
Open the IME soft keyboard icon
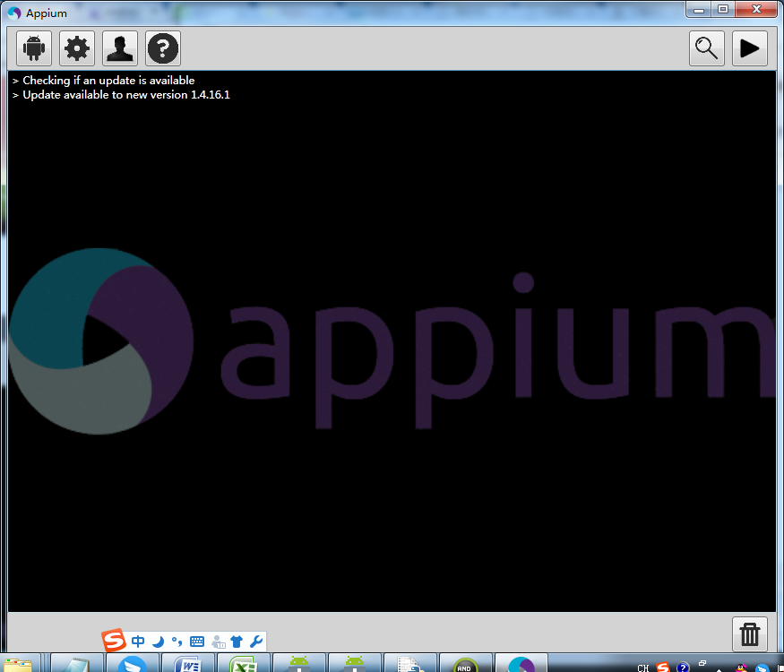[197, 642]
